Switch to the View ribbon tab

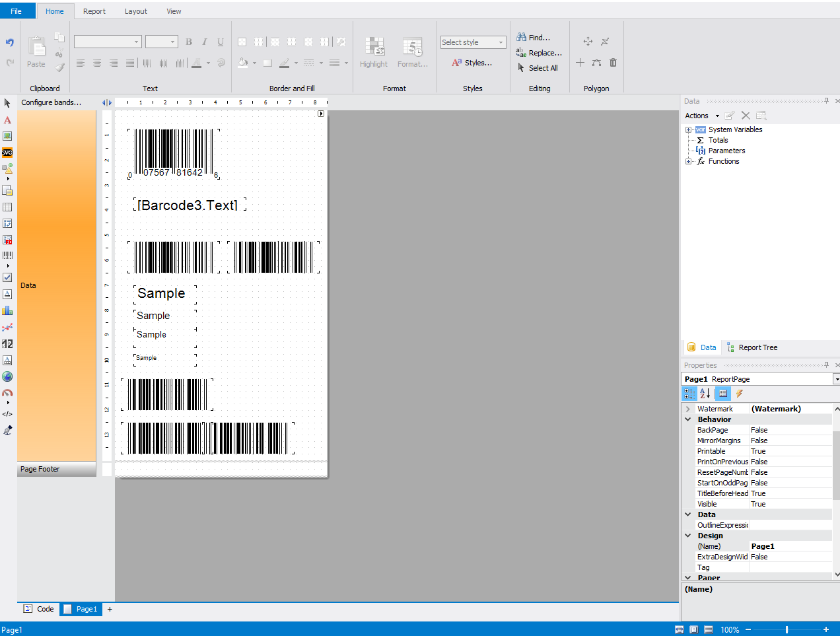click(x=174, y=11)
